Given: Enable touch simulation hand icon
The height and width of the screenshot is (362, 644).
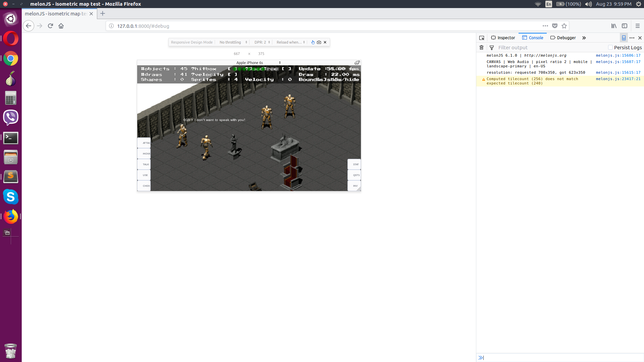Looking at the screenshot, I should pyautogui.click(x=313, y=42).
